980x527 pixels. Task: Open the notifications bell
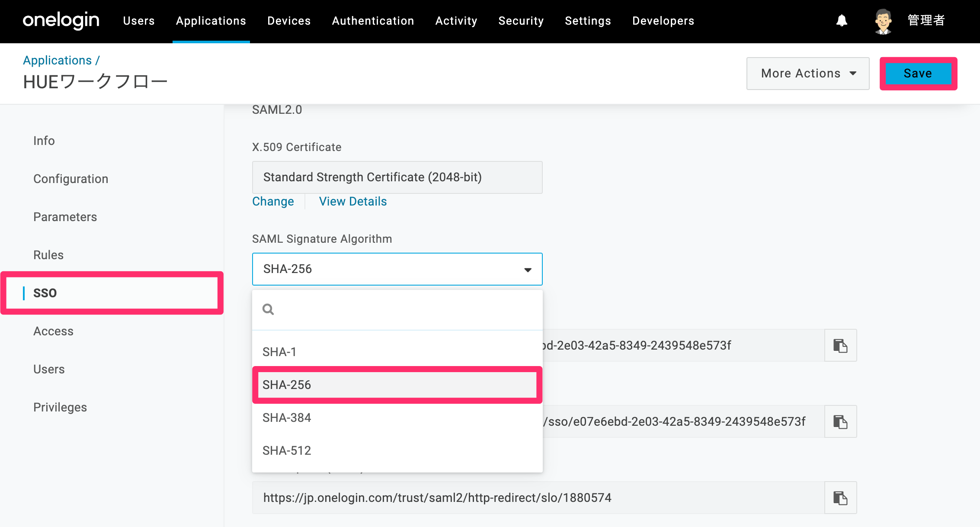pos(842,21)
